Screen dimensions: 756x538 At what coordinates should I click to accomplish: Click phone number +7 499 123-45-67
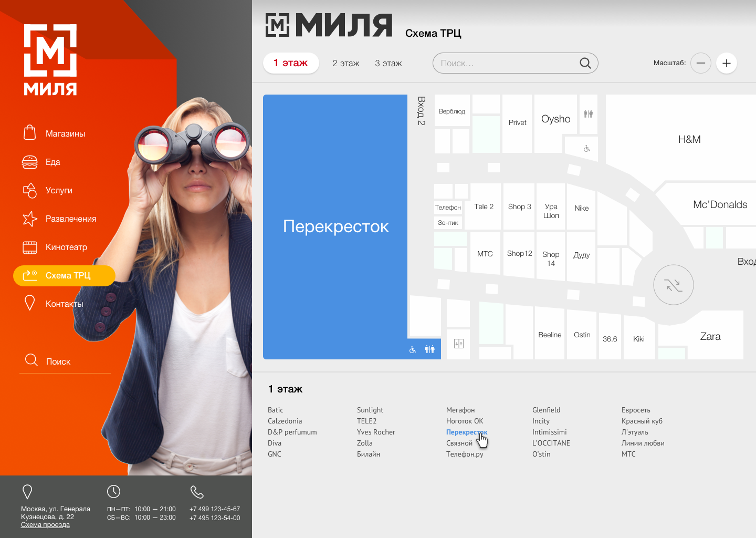[x=215, y=509]
